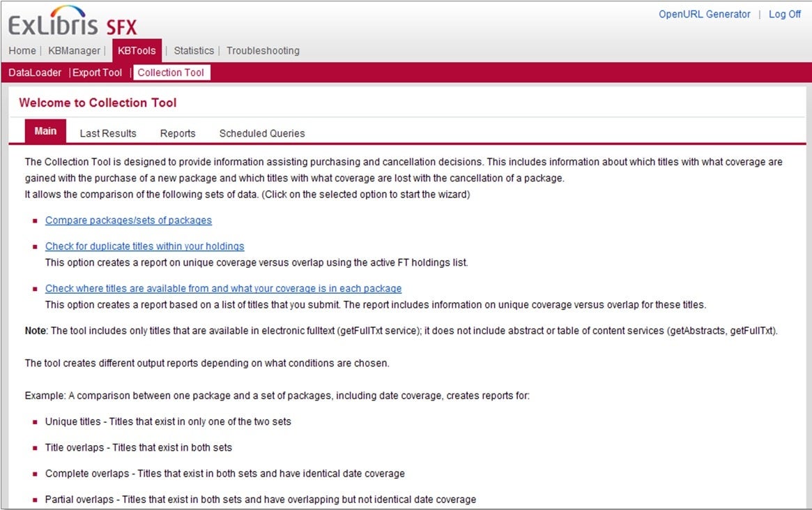This screenshot has height=510, width=812.
Task: Click the red bullet beside Compare packages
Action: click(x=35, y=221)
